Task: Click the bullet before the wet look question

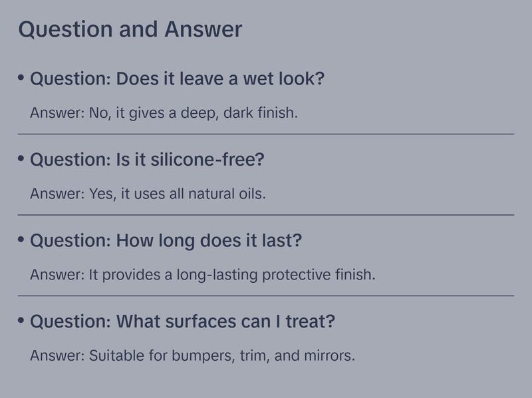Action: [x=21, y=78]
